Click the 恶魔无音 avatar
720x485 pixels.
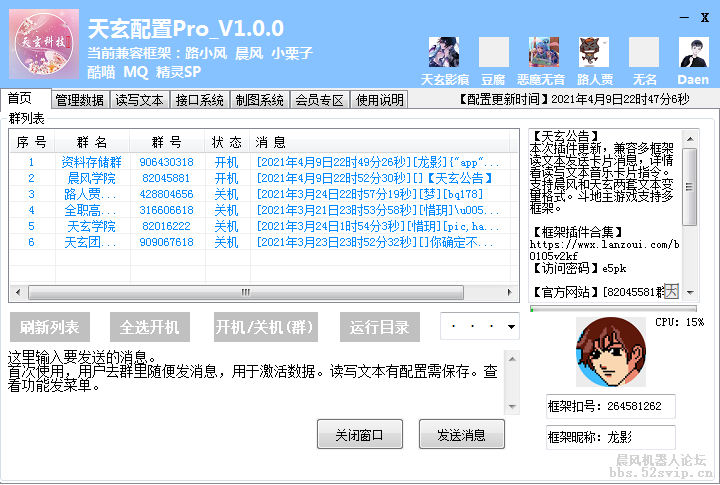tap(544, 52)
